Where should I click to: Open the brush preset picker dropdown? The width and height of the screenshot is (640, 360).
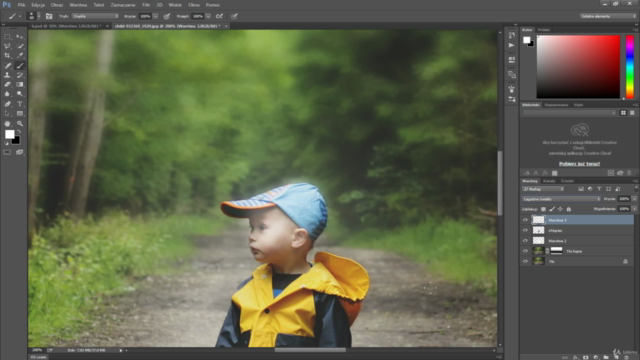[39, 16]
